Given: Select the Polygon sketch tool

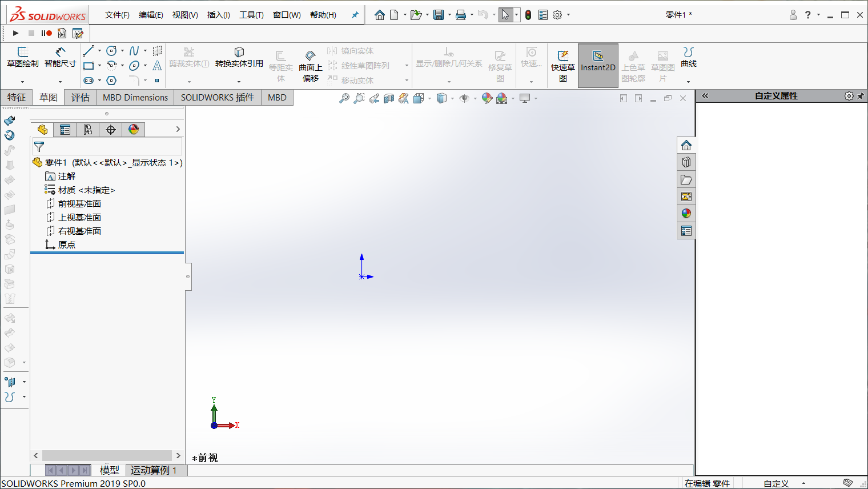Looking at the screenshot, I should pos(111,81).
